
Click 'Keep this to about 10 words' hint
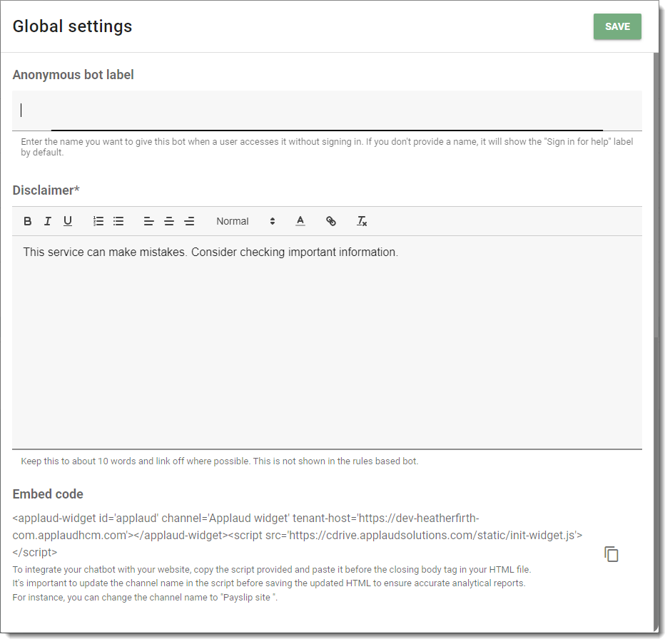[220, 461]
